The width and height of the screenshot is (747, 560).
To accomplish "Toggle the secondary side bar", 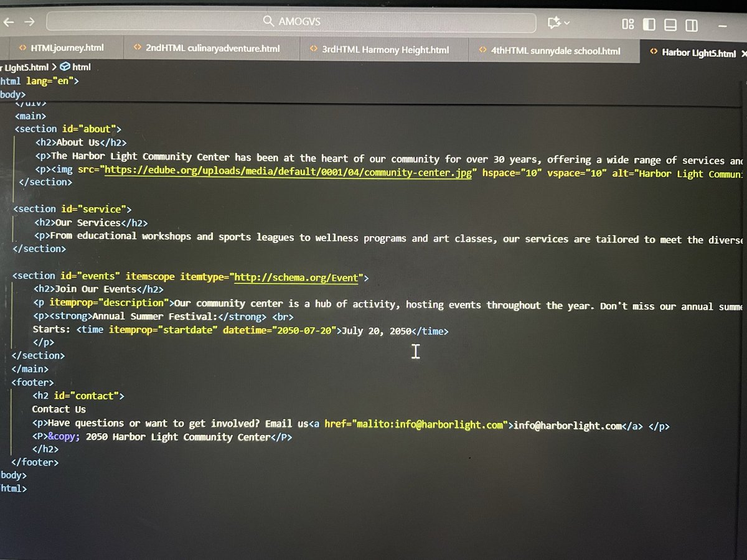I will [691, 25].
